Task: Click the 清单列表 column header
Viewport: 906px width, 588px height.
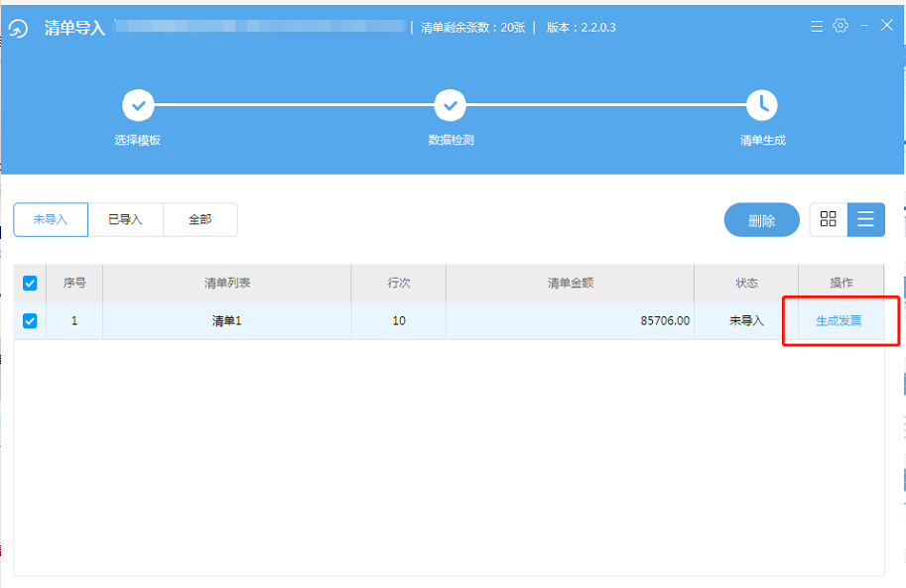Action: [x=226, y=284]
